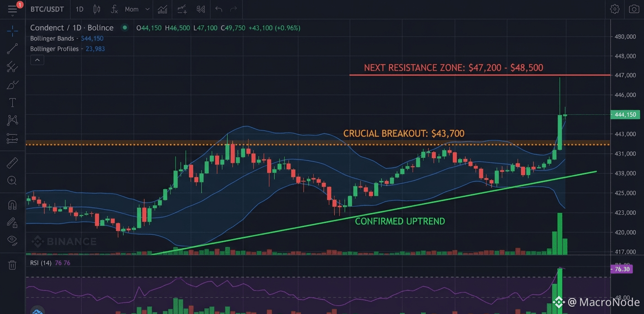Click the 76.30 RSI value tag
This screenshot has height=314, width=644.
(622, 269)
